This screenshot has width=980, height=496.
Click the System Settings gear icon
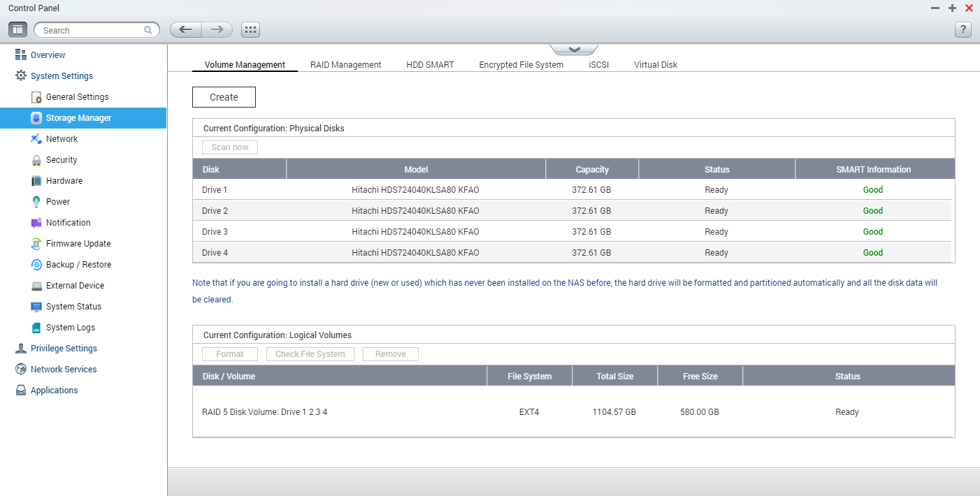coord(21,75)
